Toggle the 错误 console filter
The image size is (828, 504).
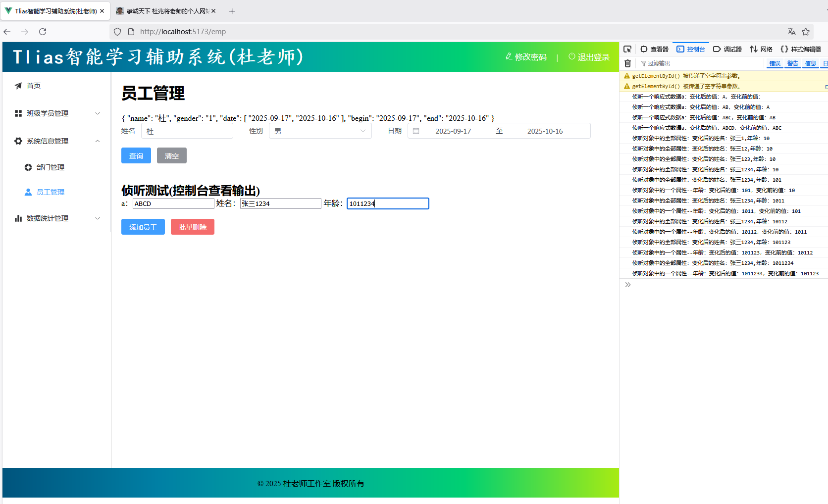pos(775,63)
